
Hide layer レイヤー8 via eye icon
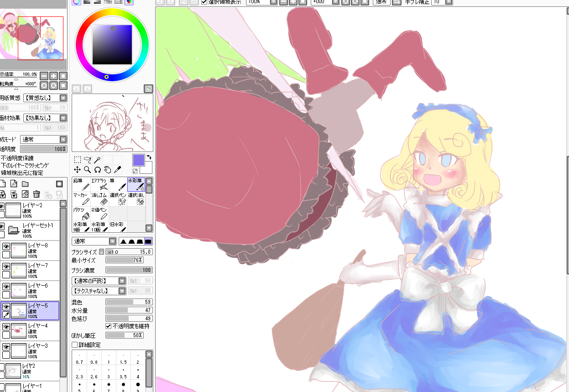click(x=6, y=246)
